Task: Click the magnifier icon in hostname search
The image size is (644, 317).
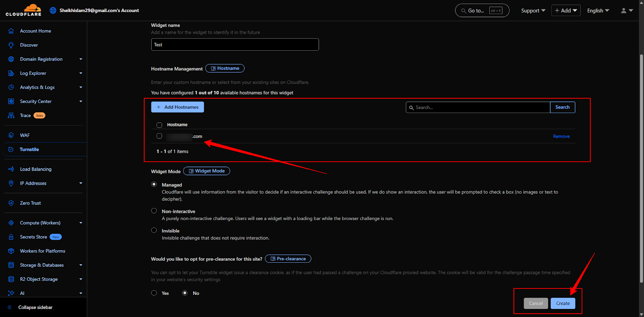Action: [411, 108]
